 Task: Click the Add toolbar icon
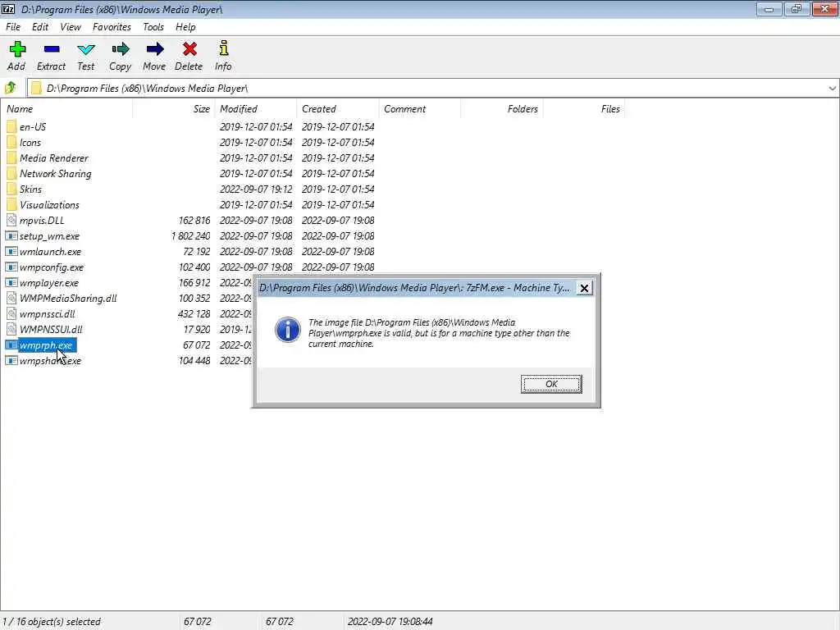tap(17, 49)
